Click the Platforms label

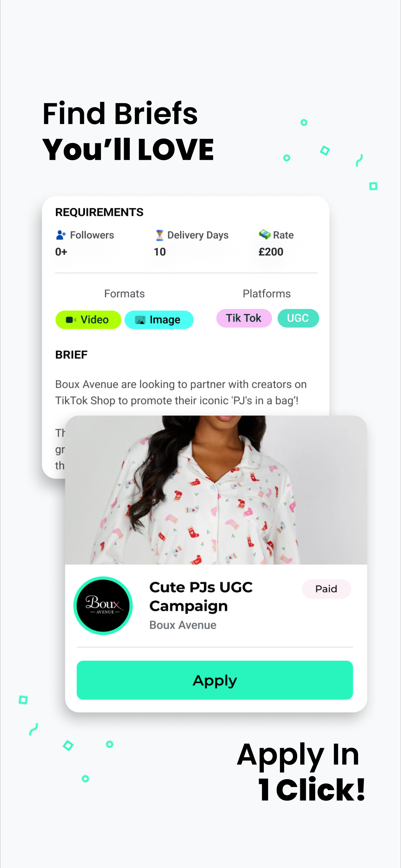[267, 294]
